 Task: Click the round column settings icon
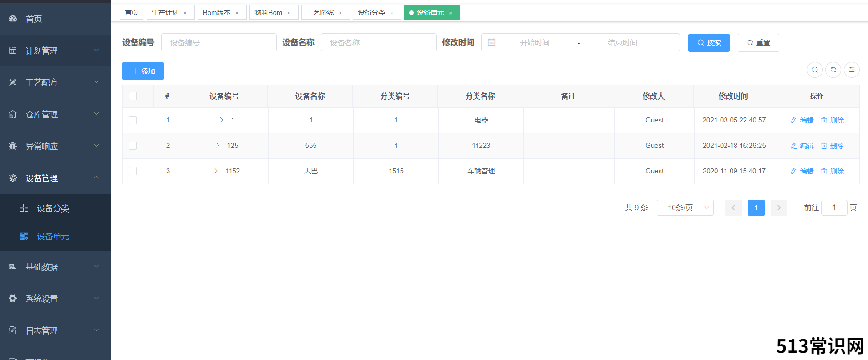point(852,70)
